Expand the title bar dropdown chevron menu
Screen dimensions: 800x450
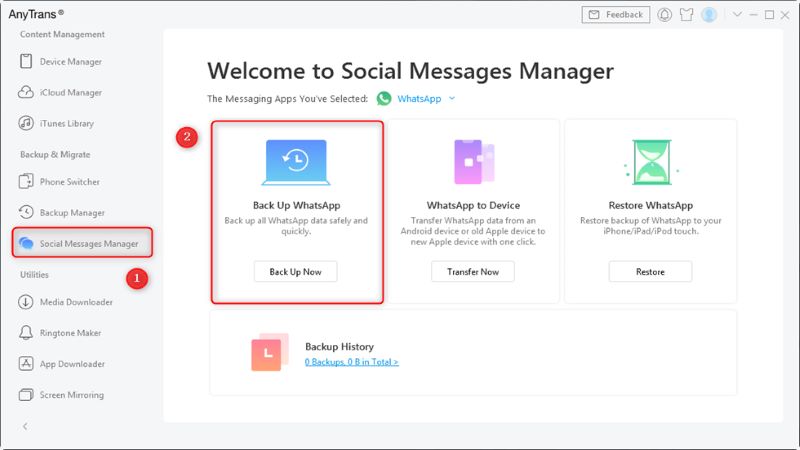(x=737, y=15)
